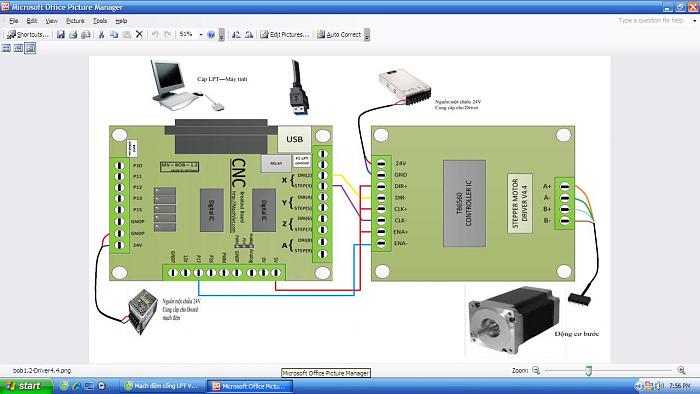Click the Redo arrow icon
The image size is (700, 394).
[x=167, y=34]
